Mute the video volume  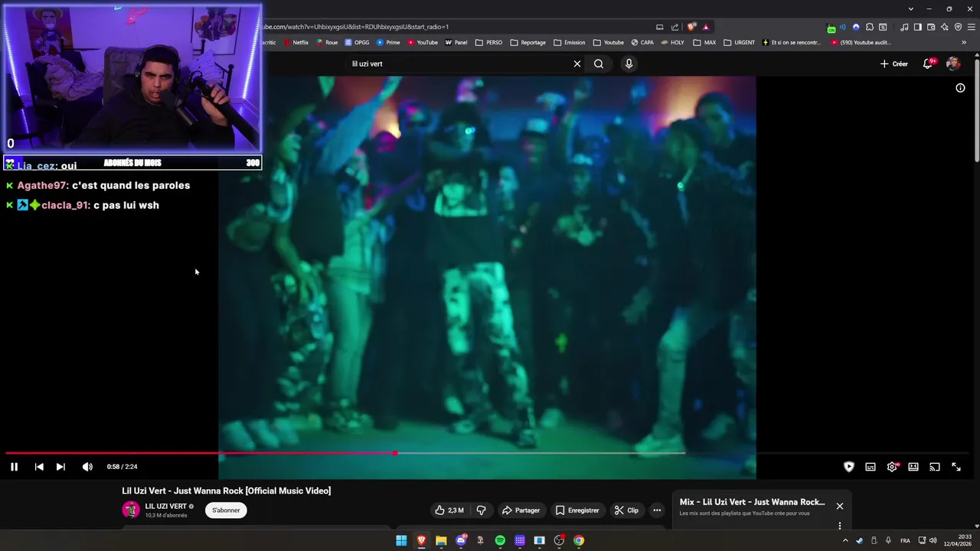tap(87, 467)
